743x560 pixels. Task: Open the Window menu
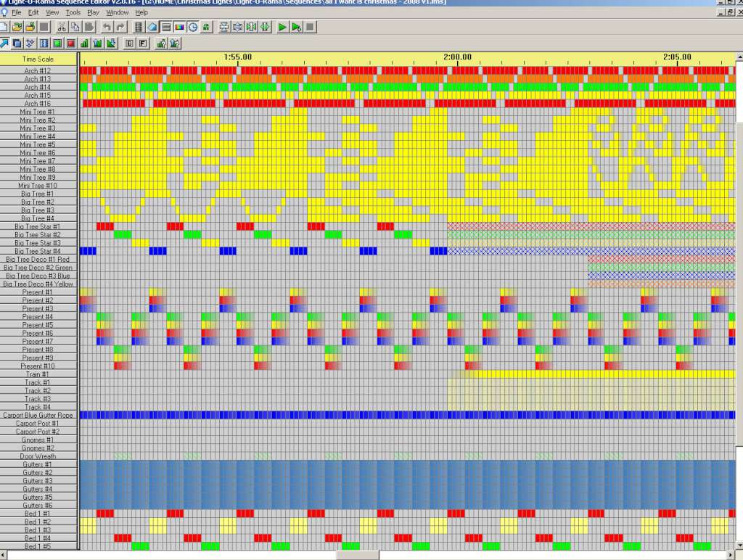(117, 12)
